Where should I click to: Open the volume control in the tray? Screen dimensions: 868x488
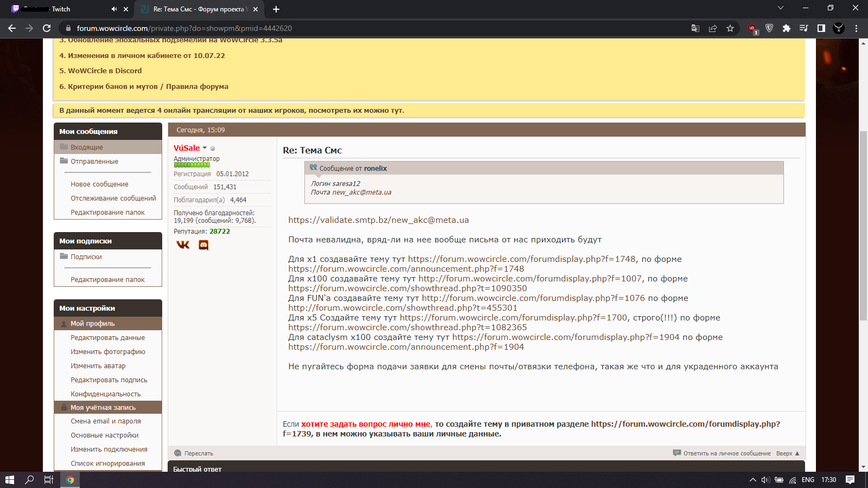pos(765,480)
